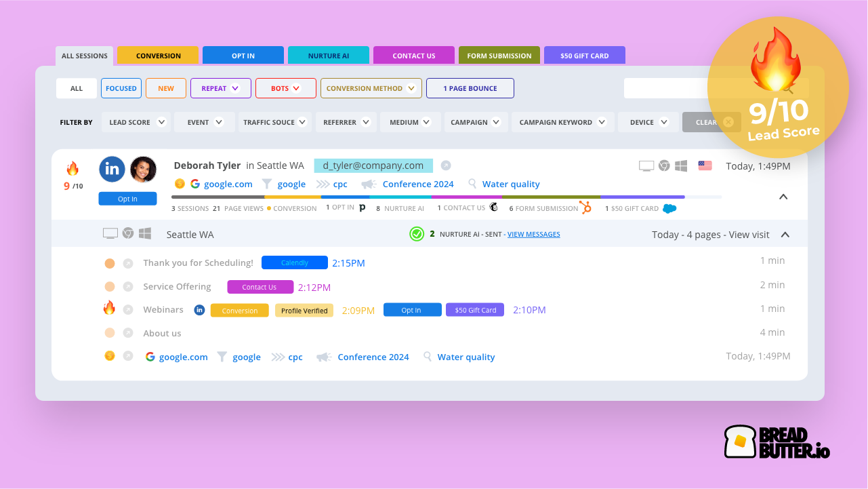
Task: Click the green checkmark Nurture AI status icon
Action: (x=417, y=234)
